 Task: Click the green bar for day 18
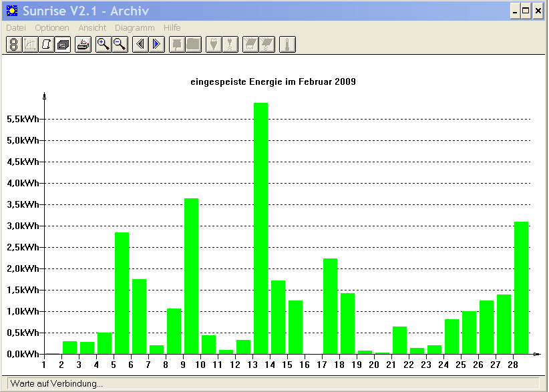click(348, 324)
